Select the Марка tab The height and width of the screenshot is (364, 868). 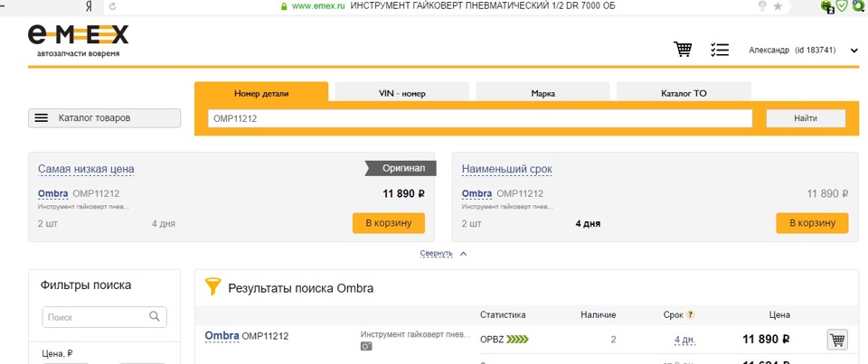point(542,93)
